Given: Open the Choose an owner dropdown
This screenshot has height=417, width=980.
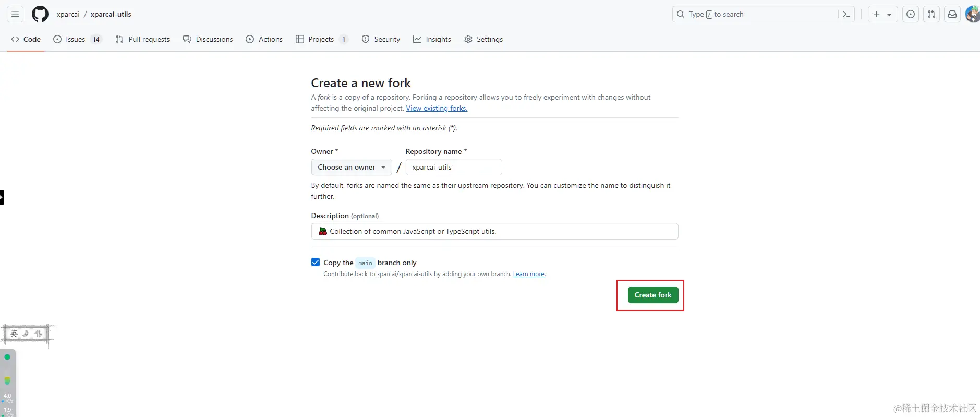Looking at the screenshot, I should click(352, 167).
